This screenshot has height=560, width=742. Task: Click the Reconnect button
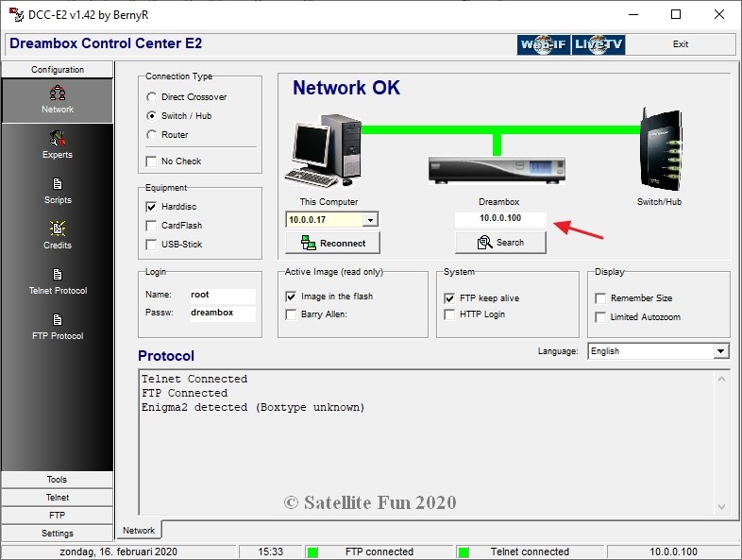coord(332,244)
